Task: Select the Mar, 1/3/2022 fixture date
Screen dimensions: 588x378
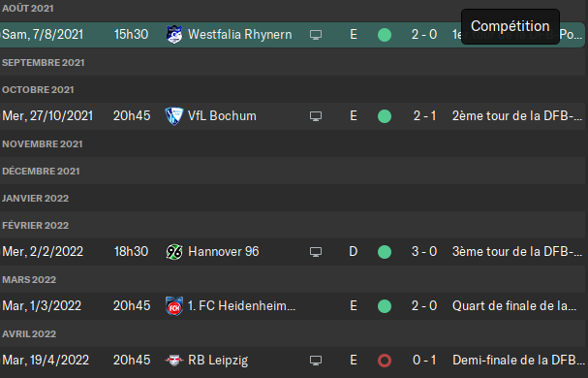Action: pos(42,306)
